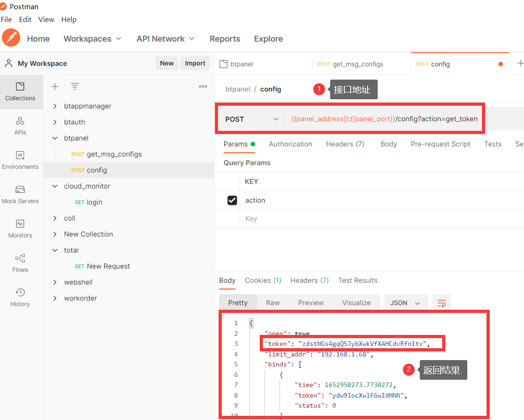
Task: Click the request URL input field
Action: pos(384,119)
